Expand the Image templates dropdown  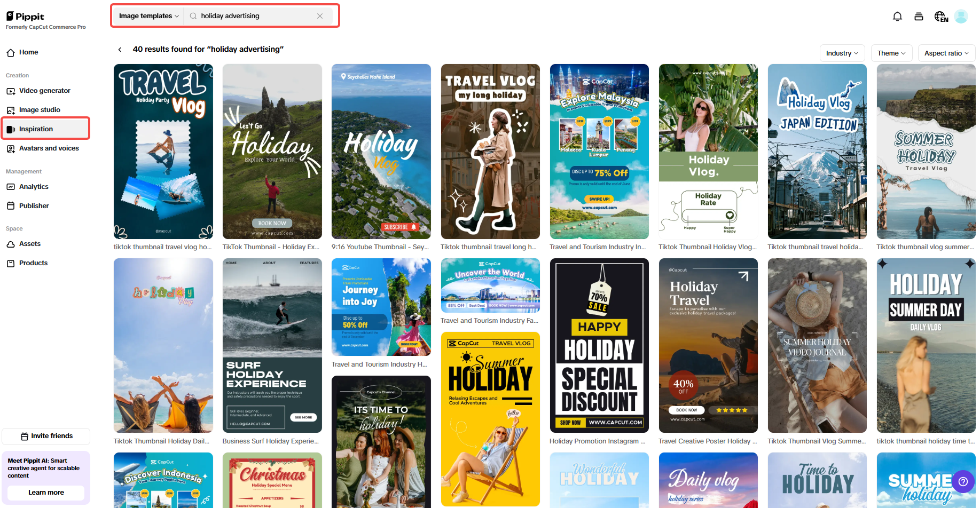148,16
